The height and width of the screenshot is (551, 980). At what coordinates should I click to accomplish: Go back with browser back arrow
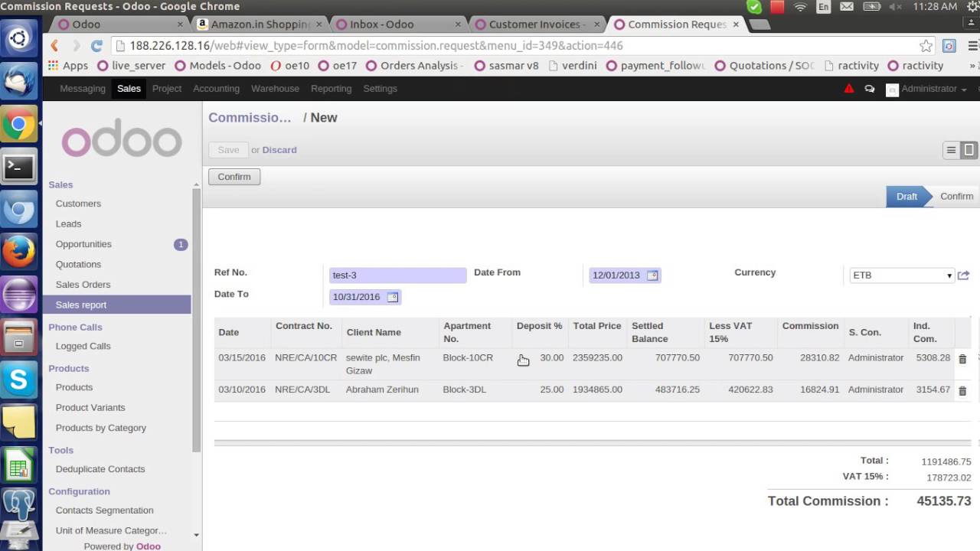[x=54, y=46]
